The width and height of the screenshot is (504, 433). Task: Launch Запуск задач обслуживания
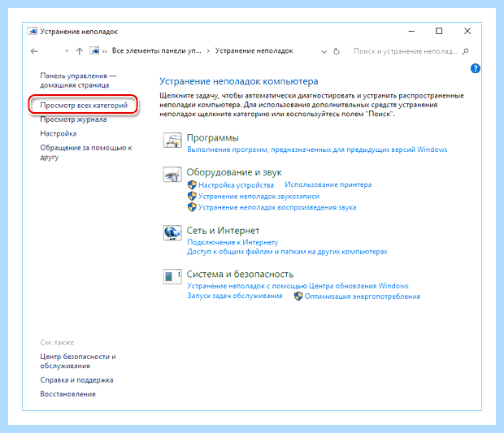pos(235,296)
